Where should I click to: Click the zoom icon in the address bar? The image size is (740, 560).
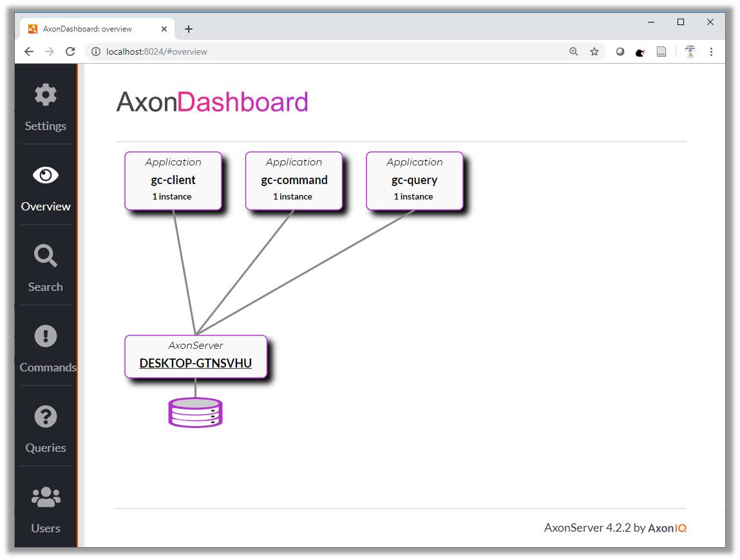click(573, 51)
